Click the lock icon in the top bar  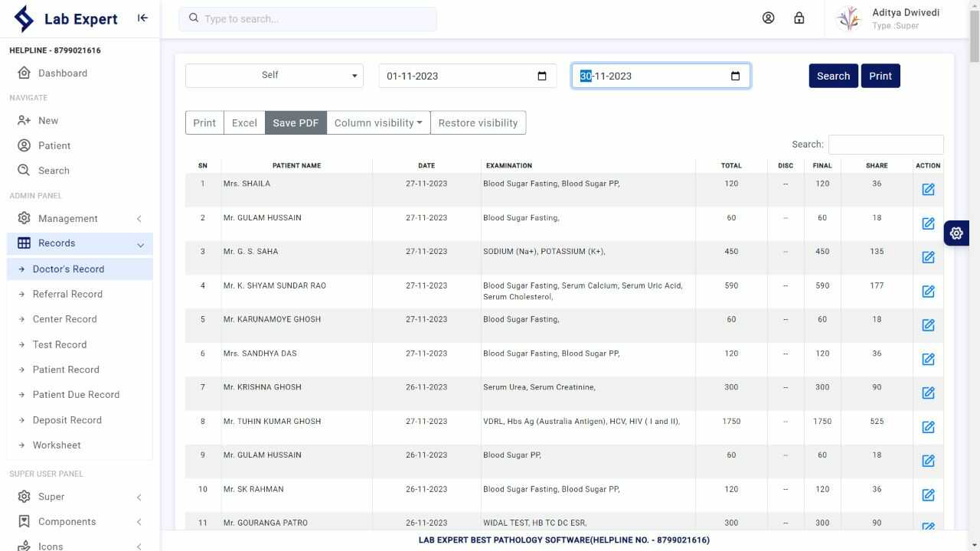tap(799, 17)
